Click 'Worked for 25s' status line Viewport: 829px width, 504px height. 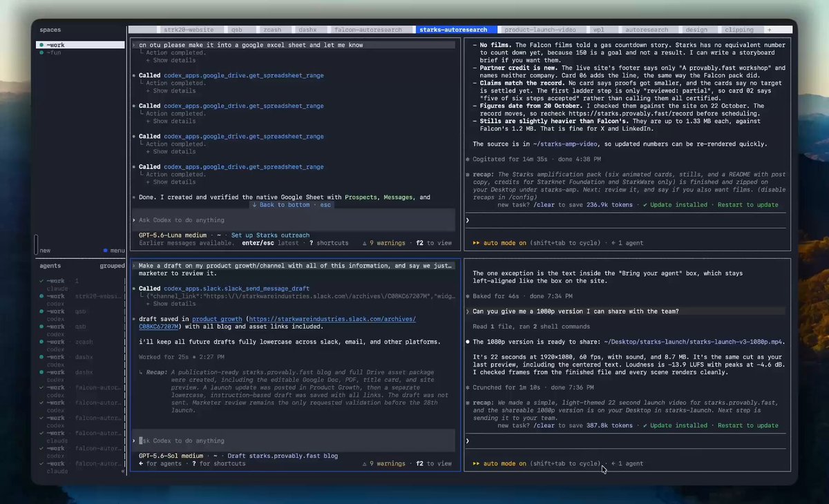click(x=163, y=357)
